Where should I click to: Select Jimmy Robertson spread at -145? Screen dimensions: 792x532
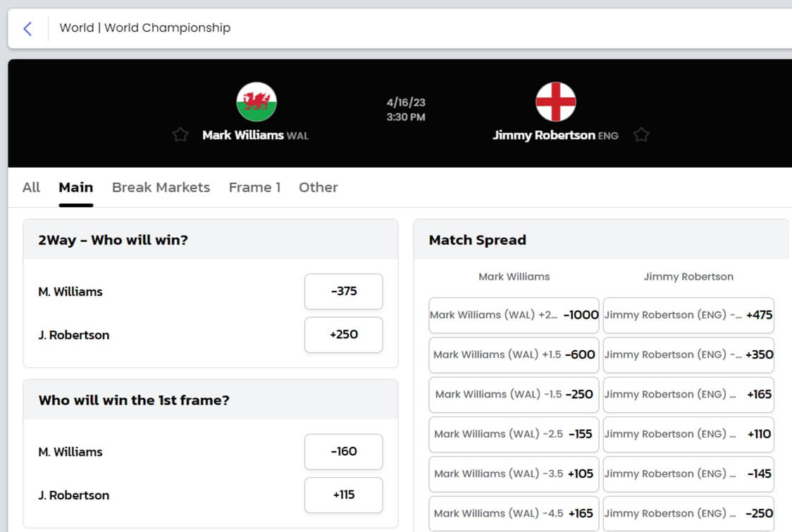688,474
